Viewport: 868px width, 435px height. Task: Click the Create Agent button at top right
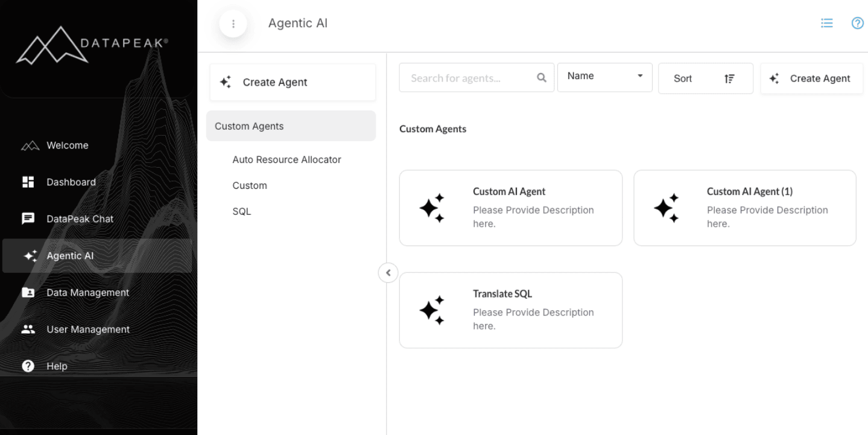pos(811,78)
